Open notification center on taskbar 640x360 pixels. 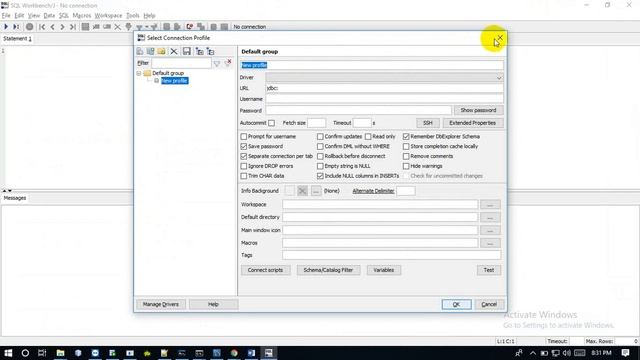click(x=625, y=353)
